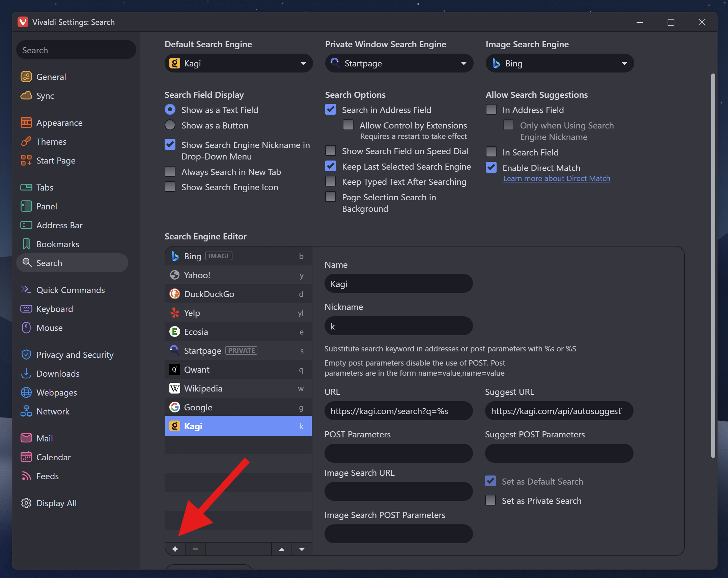Click the Name field containing Kagi
This screenshot has height=578, width=728.
tap(398, 284)
